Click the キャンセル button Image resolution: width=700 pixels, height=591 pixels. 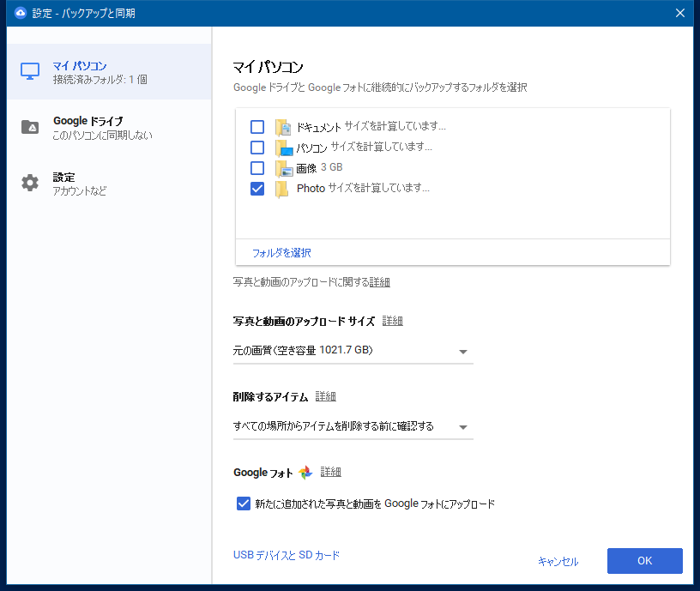[x=558, y=561]
